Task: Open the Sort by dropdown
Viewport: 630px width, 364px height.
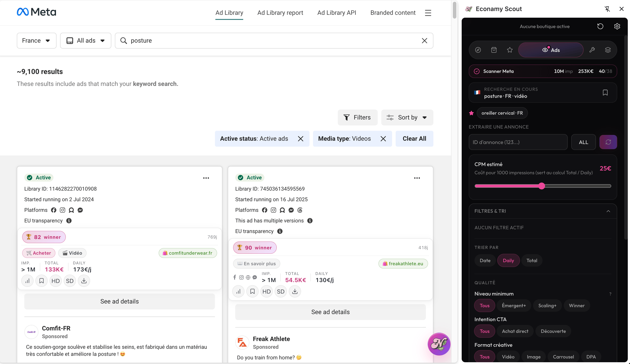Action: [407, 118]
